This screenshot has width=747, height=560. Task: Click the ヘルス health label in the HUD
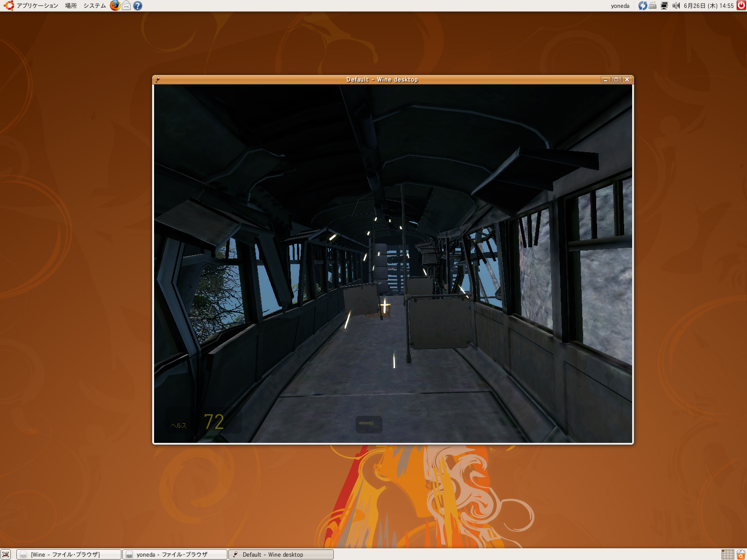179,425
